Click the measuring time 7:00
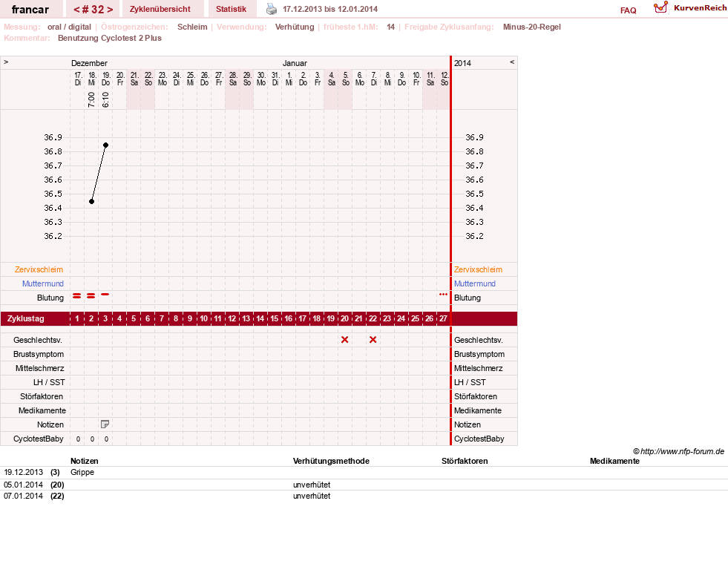This screenshot has height=564, width=728. pos(91,99)
